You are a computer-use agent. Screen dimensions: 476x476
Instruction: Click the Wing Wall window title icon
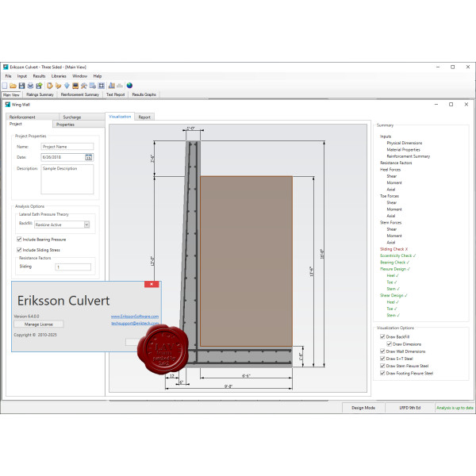point(8,105)
